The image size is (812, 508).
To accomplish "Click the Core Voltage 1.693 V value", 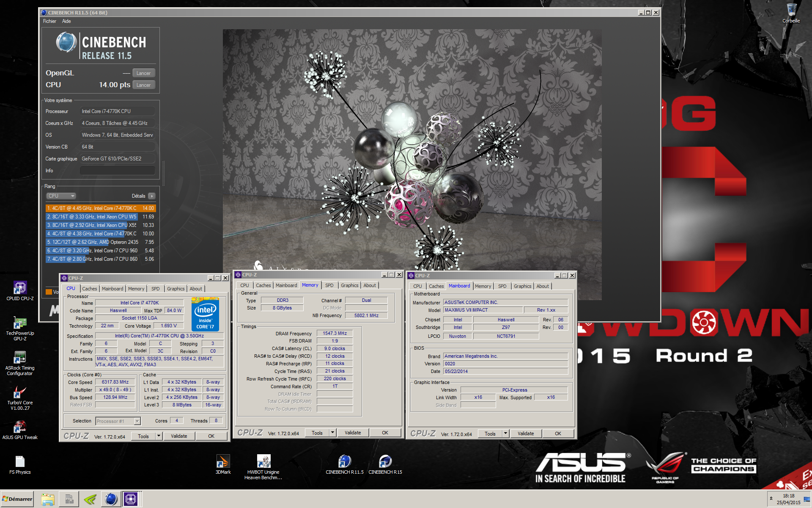I will pyautogui.click(x=169, y=326).
